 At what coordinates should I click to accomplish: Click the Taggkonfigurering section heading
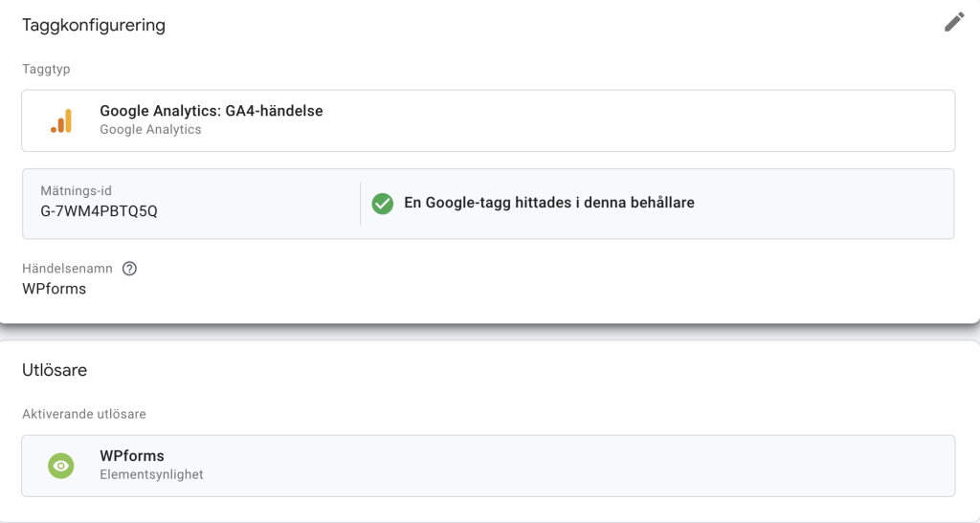click(94, 26)
